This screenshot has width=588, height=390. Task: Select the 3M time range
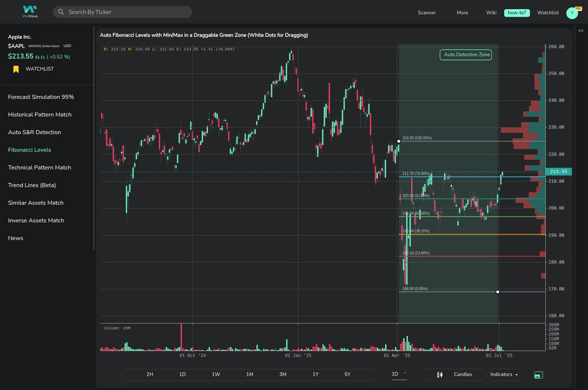pos(283,374)
